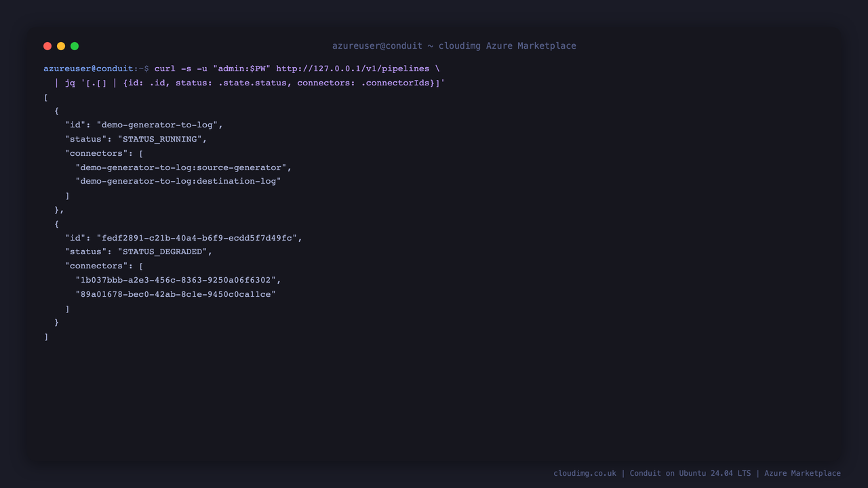Click the yellow minimize window button

[x=61, y=46]
